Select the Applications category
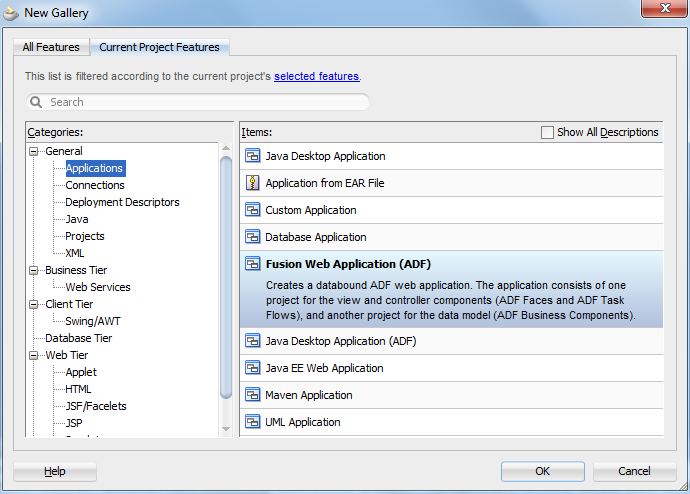Image resolution: width=690 pixels, height=494 pixels. tap(94, 168)
